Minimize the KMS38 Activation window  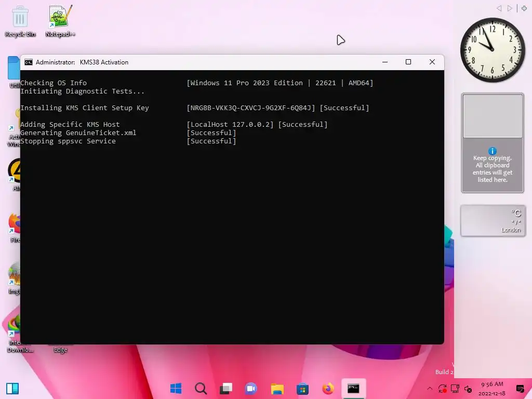click(385, 62)
